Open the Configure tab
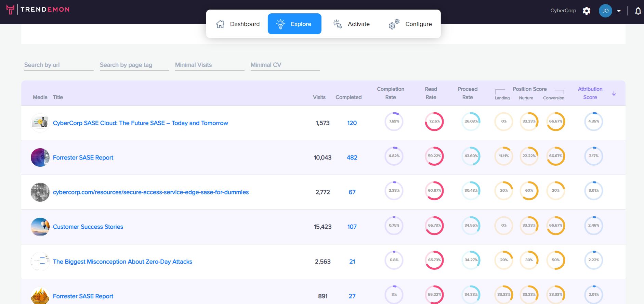Viewport: 644px width, 304px height. pyautogui.click(x=410, y=24)
